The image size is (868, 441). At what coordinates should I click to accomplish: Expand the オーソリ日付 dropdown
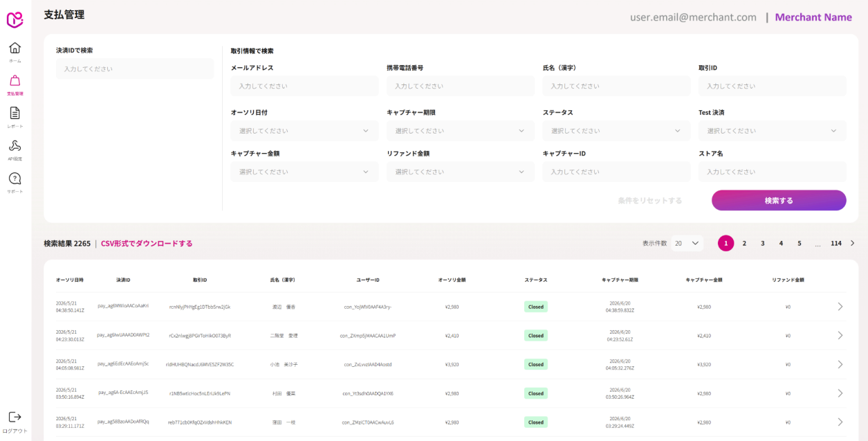304,131
